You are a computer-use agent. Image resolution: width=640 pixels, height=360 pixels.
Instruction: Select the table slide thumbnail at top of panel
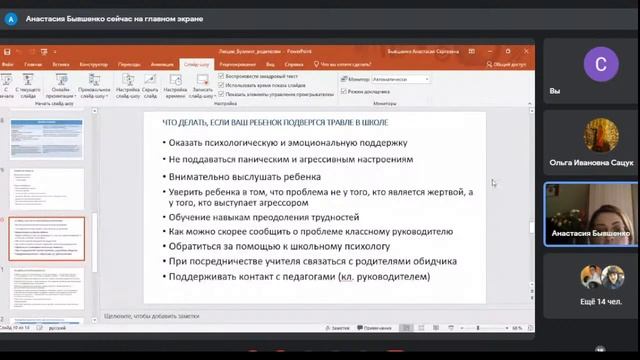47,139
